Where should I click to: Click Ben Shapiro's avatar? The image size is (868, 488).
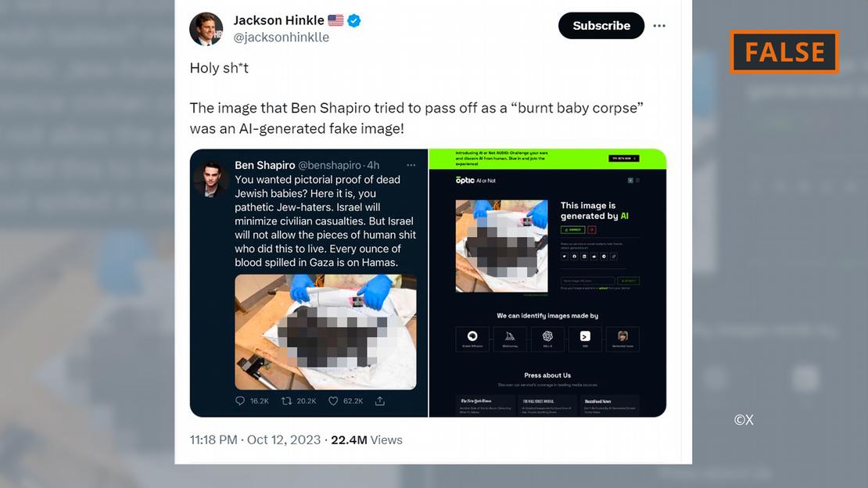pyautogui.click(x=210, y=179)
